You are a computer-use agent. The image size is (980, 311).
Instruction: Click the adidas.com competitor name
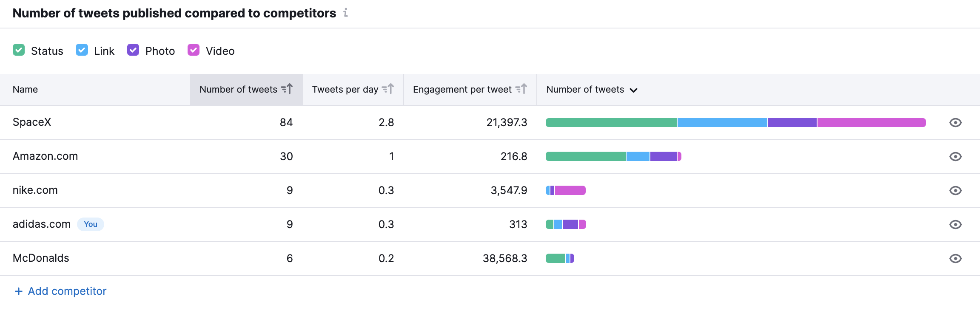[42, 224]
